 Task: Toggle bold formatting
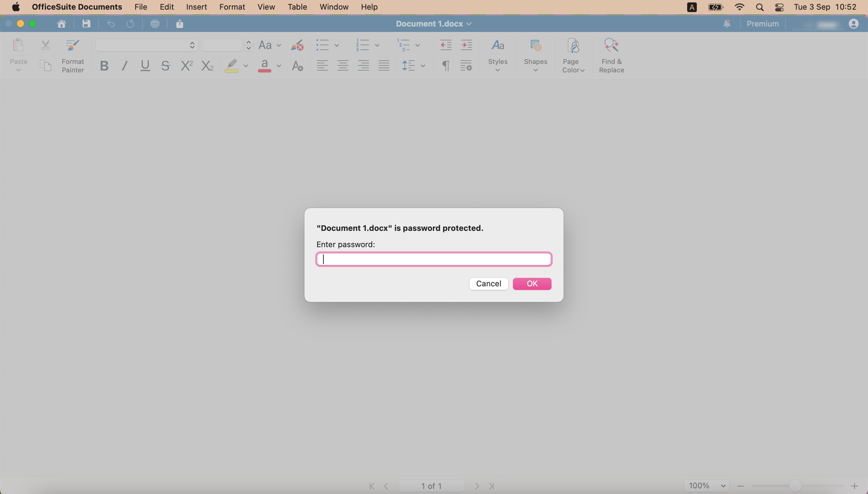click(104, 65)
